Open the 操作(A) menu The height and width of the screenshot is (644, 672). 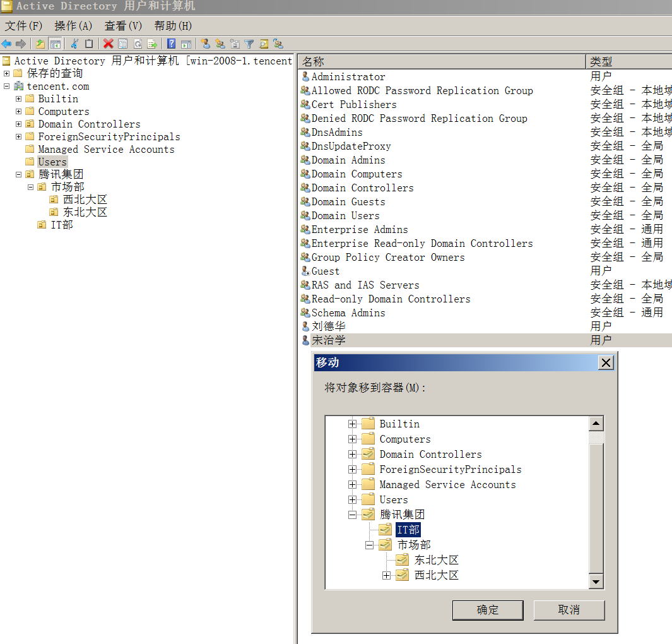tap(73, 26)
